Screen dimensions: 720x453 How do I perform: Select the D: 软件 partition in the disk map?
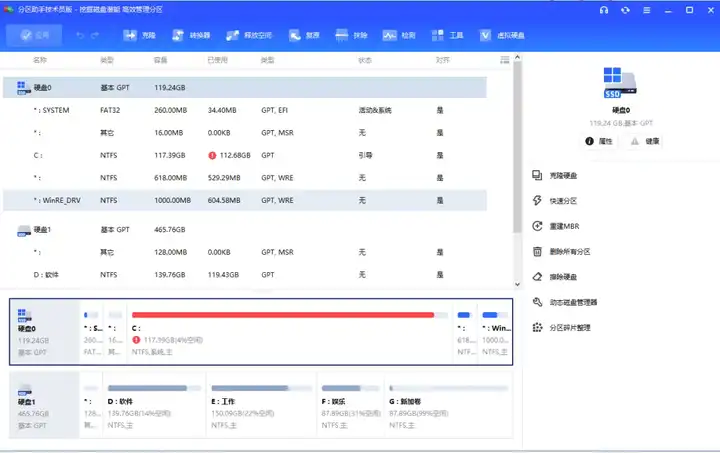point(155,405)
